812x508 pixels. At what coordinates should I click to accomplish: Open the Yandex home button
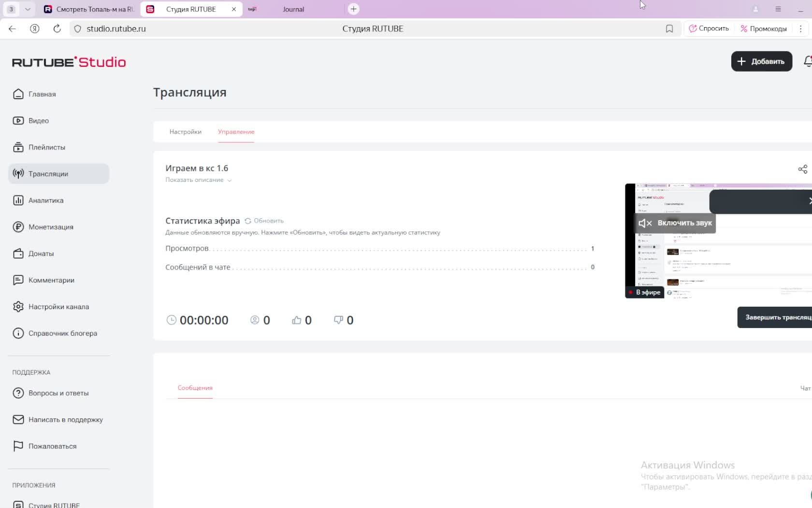tap(35, 29)
